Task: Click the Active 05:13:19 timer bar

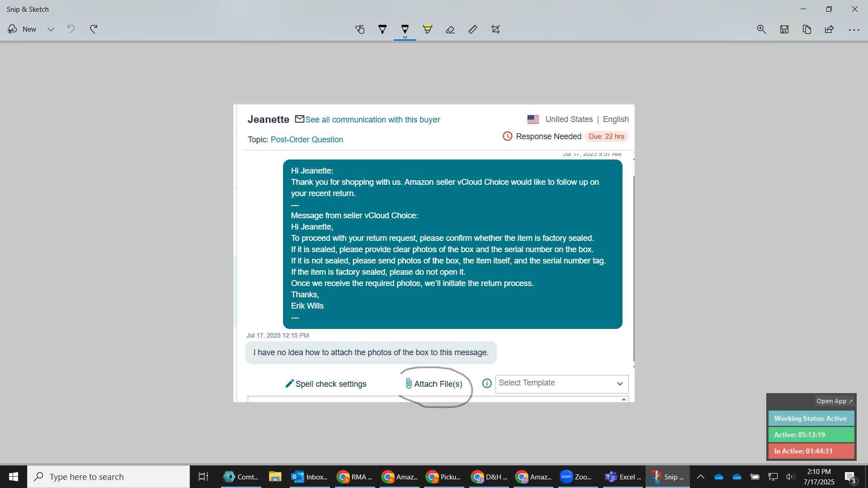Action: pos(811,435)
